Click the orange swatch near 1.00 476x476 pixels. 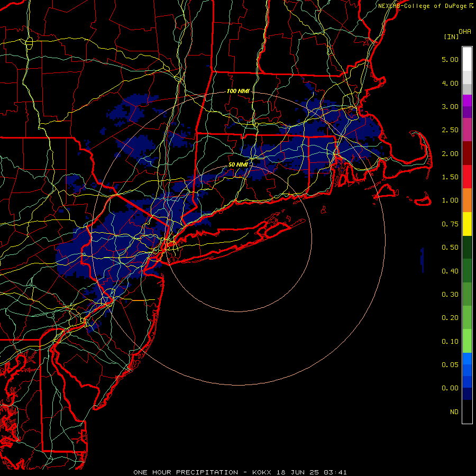(x=467, y=200)
